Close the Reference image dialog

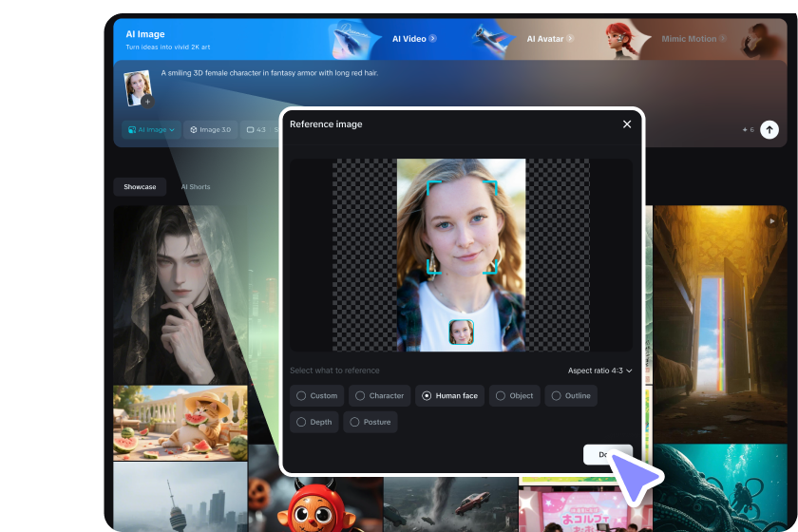click(x=627, y=124)
